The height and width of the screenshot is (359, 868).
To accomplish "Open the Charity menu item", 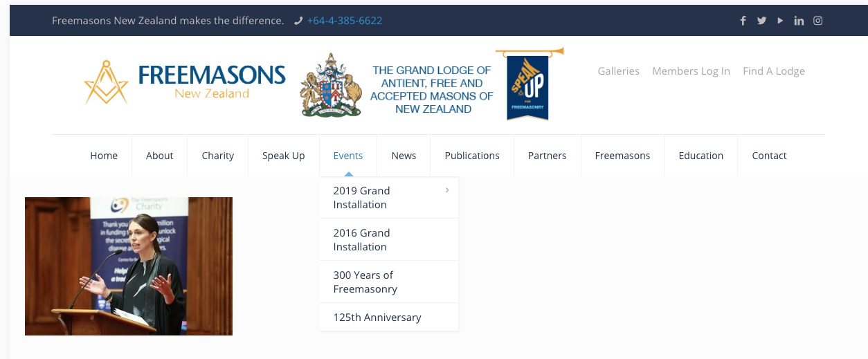I will (x=218, y=156).
